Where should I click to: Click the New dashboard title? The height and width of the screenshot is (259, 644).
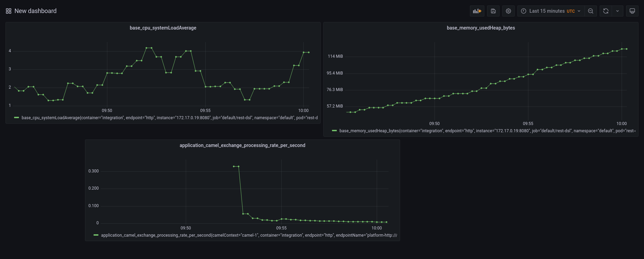coord(35,11)
